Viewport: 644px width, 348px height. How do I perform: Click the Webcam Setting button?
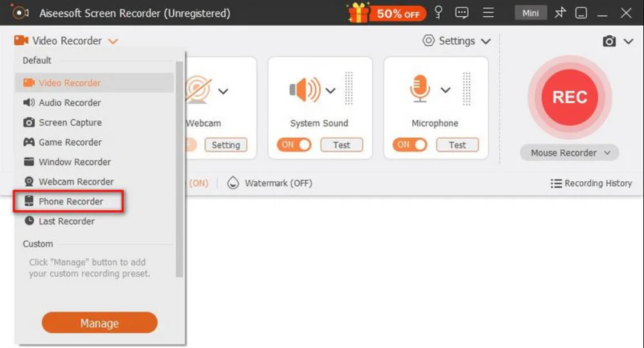pos(226,145)
